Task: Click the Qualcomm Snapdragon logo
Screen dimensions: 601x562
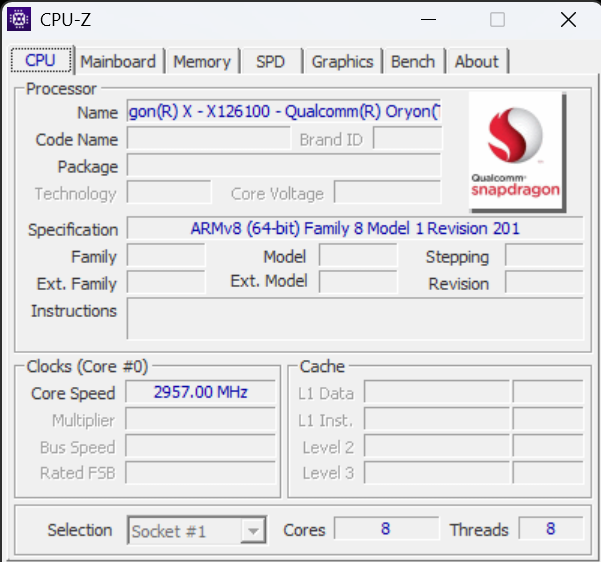Action: (517, 152)
